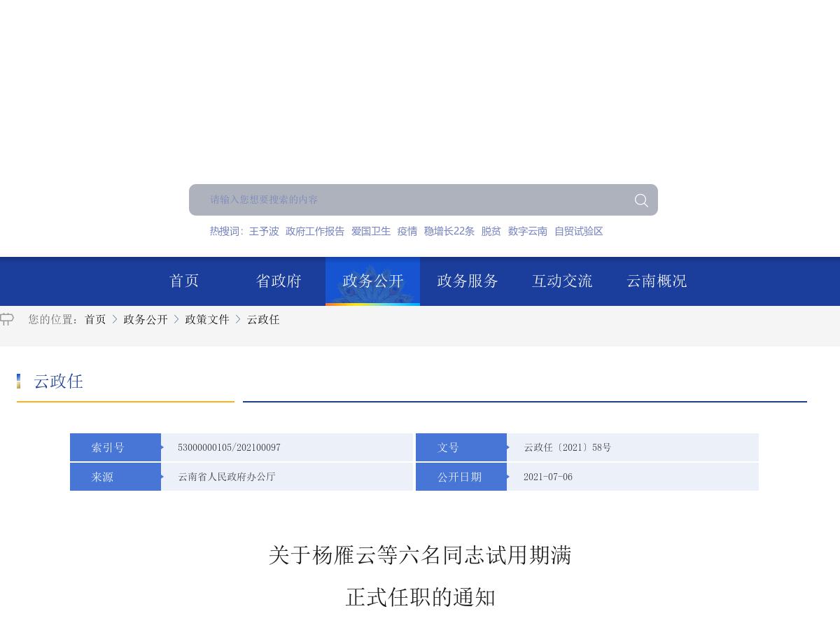The width and height of the screenshot is (840, 630).
Task: Go to 政策文件 in breadcrumb
Action: coord(207,319)
